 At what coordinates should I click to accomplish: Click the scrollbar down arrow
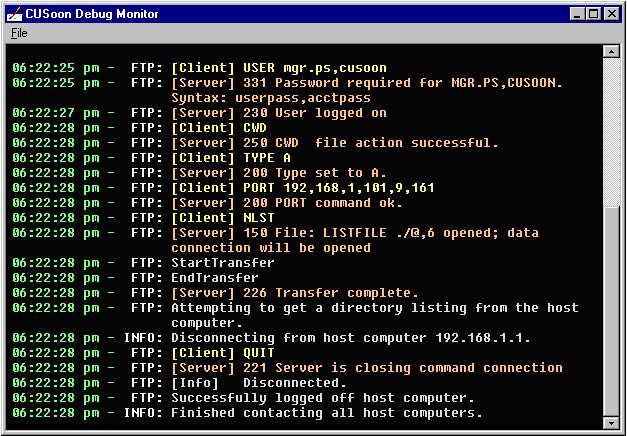coord(610,423)
